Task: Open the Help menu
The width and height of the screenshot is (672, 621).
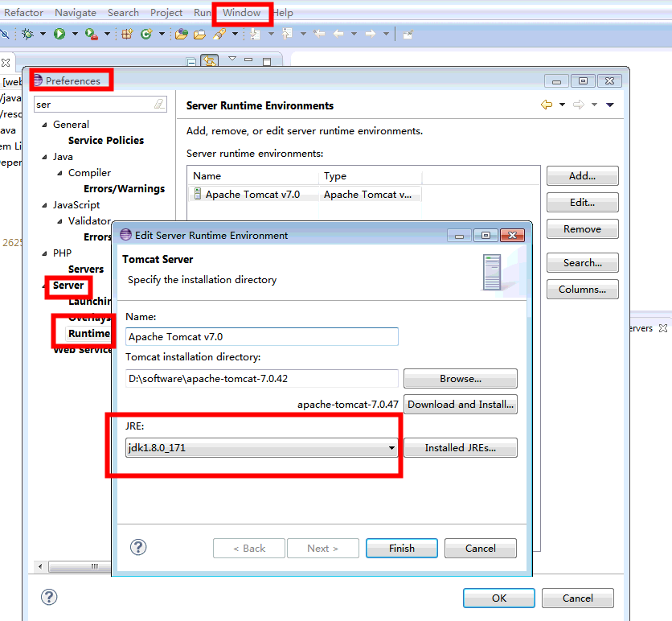Action: tap(283, 12)
